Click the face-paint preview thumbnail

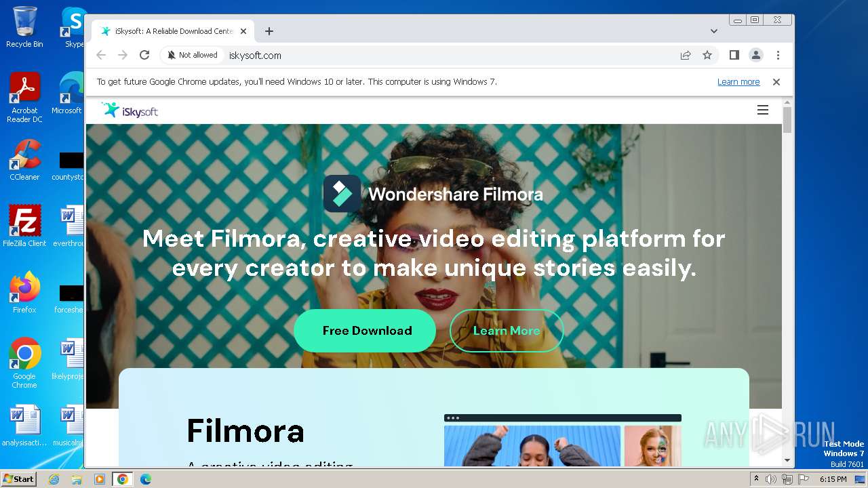[652, 446]
